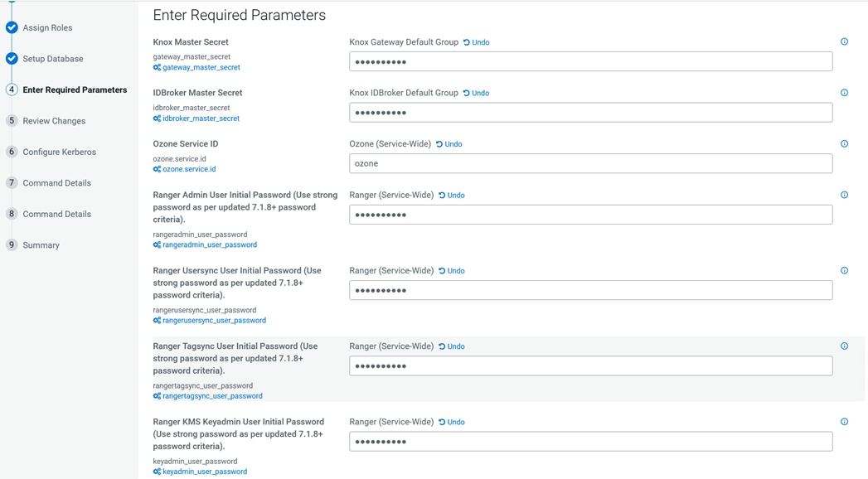Go to Summary step

click(41, 245)
